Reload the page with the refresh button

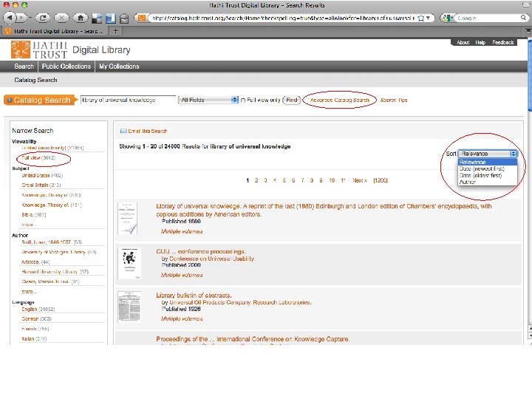pyautogui.click(x=43, y=18)
